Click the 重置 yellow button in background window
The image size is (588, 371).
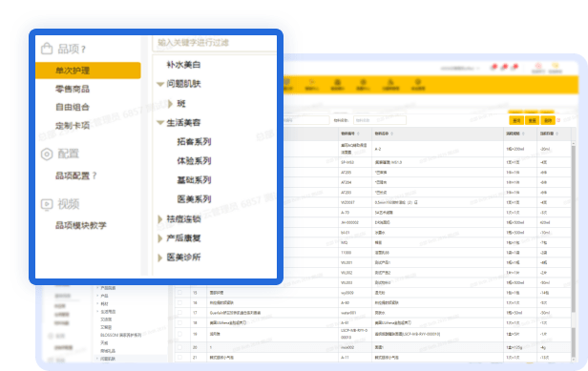point(532,120)
